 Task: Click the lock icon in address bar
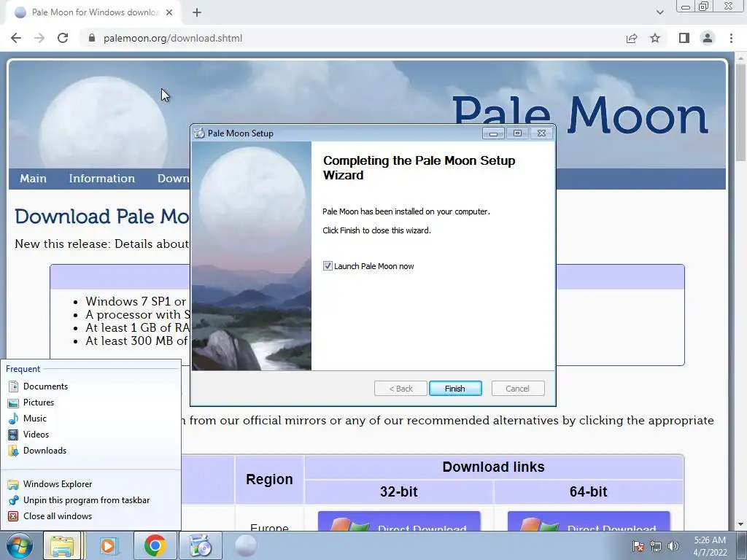pyautogui.click(x=92, y=38)
